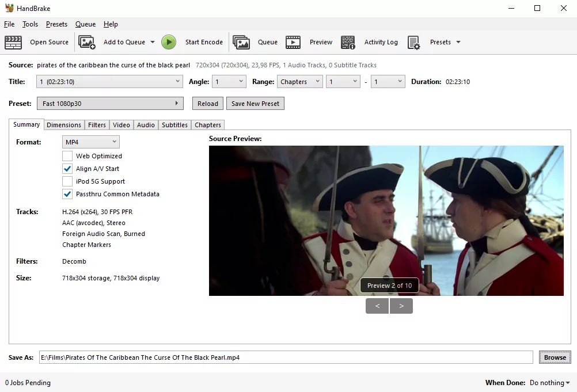Click the Duration value 02:23:10
The height and width of the screenshot is (392, 577).
[x=458, y=82]
